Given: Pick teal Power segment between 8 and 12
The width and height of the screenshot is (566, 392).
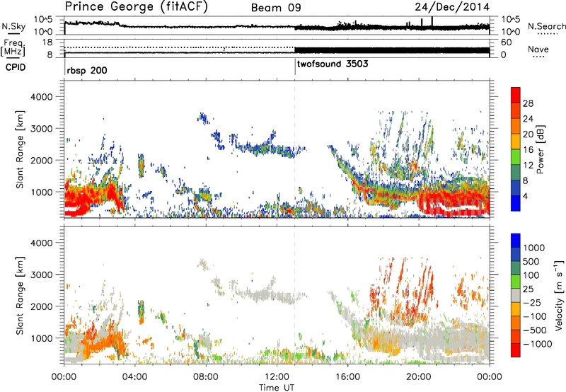Looking at the screenshot, I should [x=516, y=172].
